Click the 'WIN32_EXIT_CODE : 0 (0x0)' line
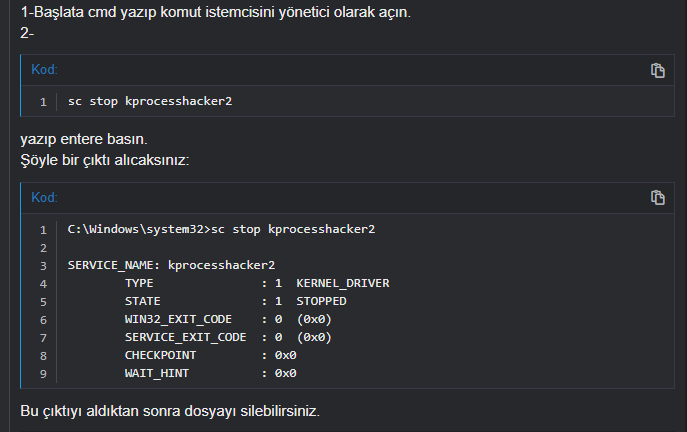The height and width of the screenshot is (432, 687). click(228, 319)
